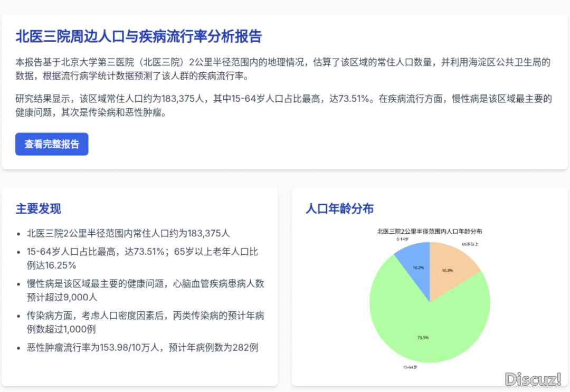Click the 73.5% label in the chart
The width and height of the screenshot is (570, 392).
(x=422, y=337)
